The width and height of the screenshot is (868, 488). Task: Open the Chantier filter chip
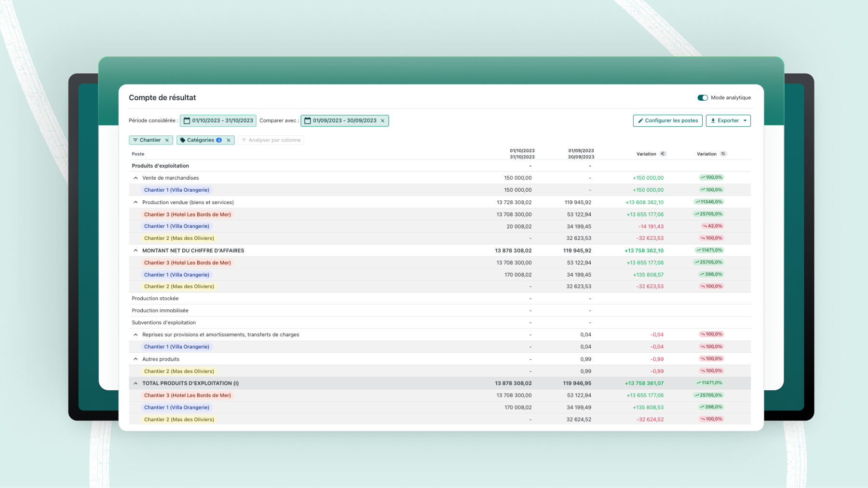pyautogui.click(x=150, y=140)
